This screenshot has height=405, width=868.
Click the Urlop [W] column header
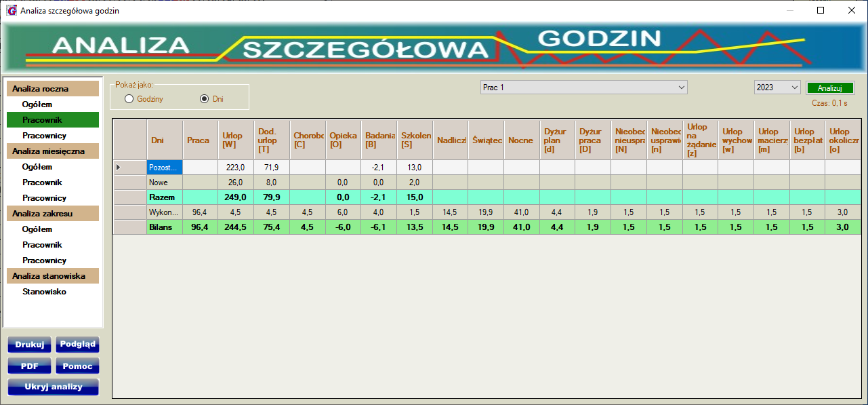[235, 140]
